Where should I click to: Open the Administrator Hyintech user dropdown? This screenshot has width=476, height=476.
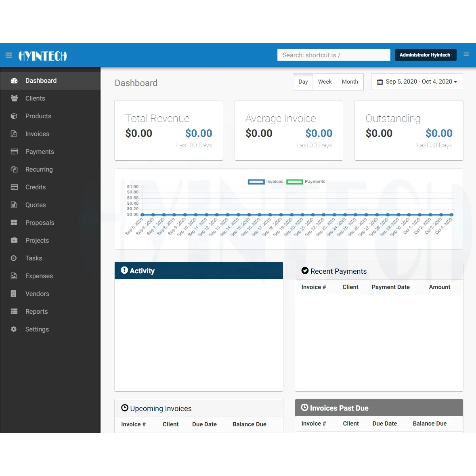click(x=426, y=55)
